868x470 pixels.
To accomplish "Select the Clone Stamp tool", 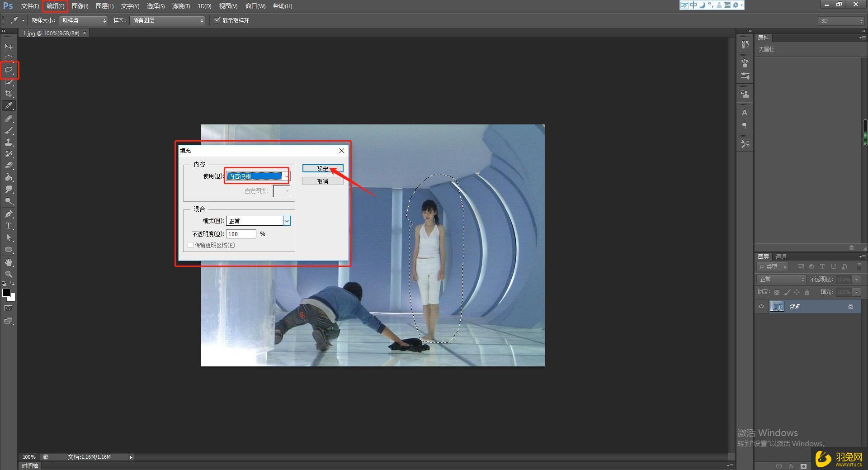I will (x=9, y=142).
